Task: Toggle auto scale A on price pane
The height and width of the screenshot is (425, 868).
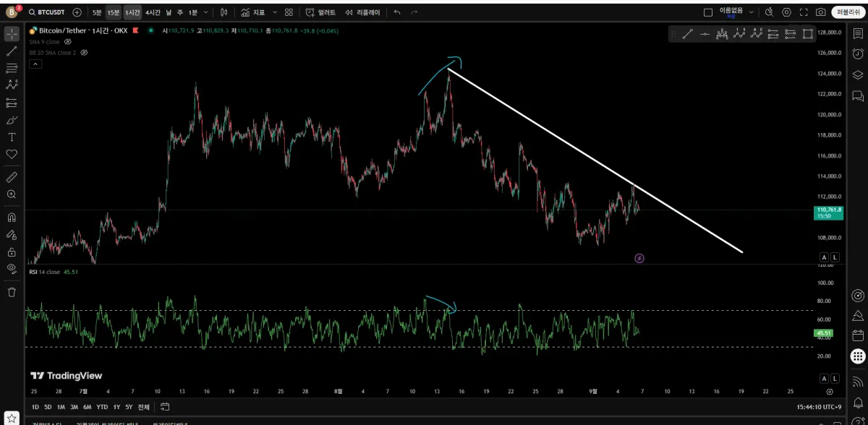Action: (x=824, y=257)
